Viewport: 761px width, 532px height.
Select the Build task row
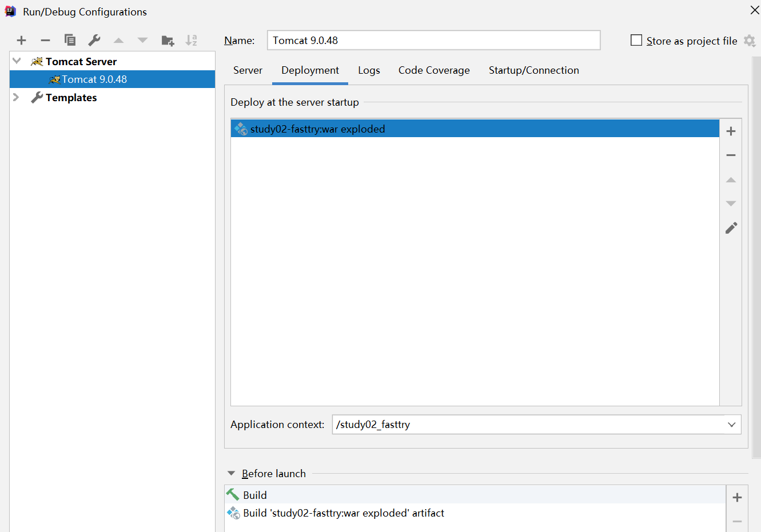pyautogui.click(x=475, y=495)
